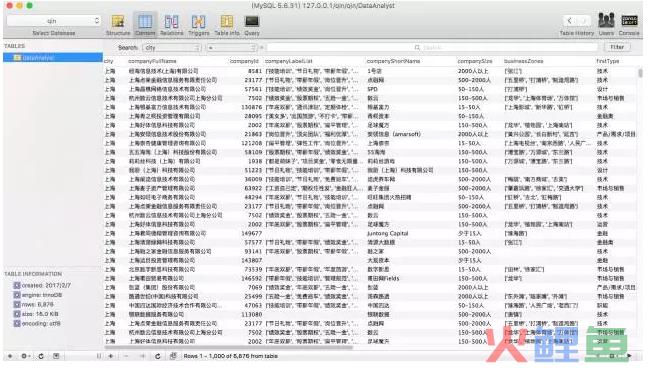Open the search field column dropdown showing city
Viewport: 653px width, 368px height.
(x=172, y=48)
